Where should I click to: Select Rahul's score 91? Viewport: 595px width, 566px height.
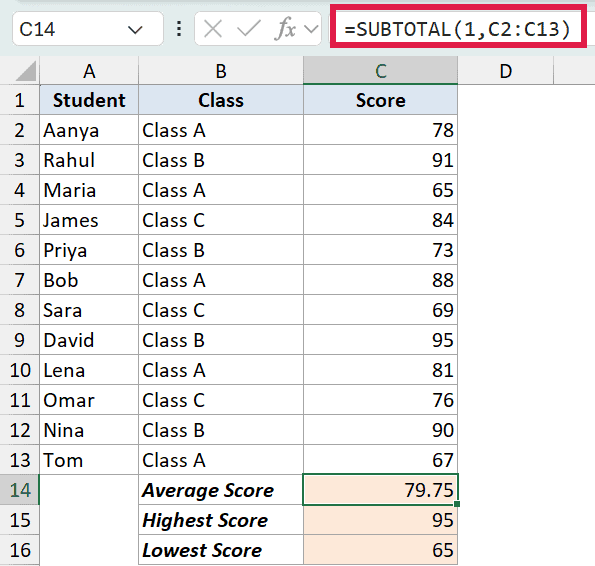pyautogui.click(x=381, y=160)
